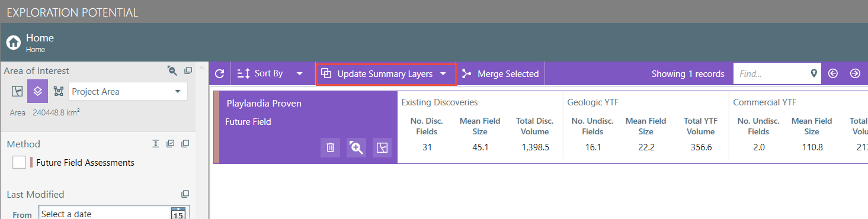
Task: Expand the Update Summary Layers arrow
Action: click(443, 74)
